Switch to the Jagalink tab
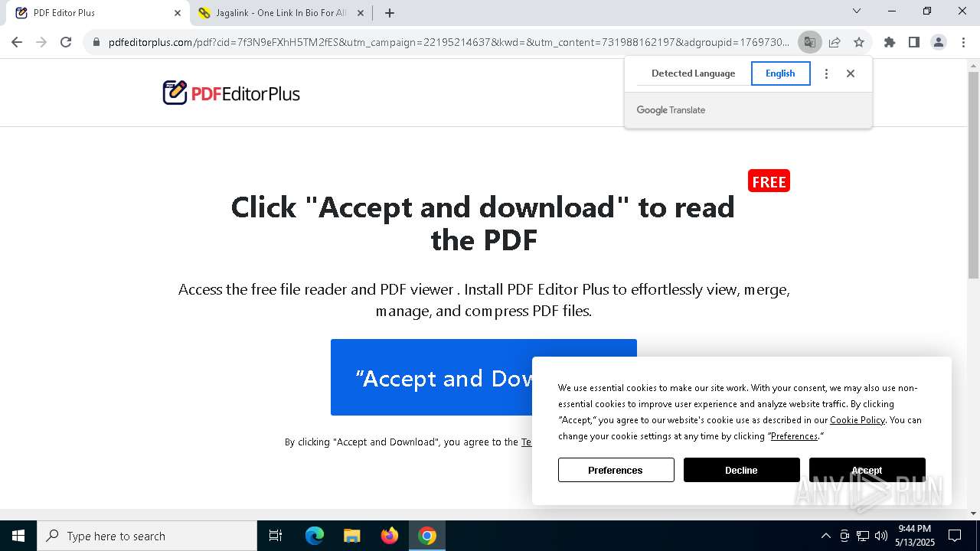980x551 pixels. [x=281, y=13]
